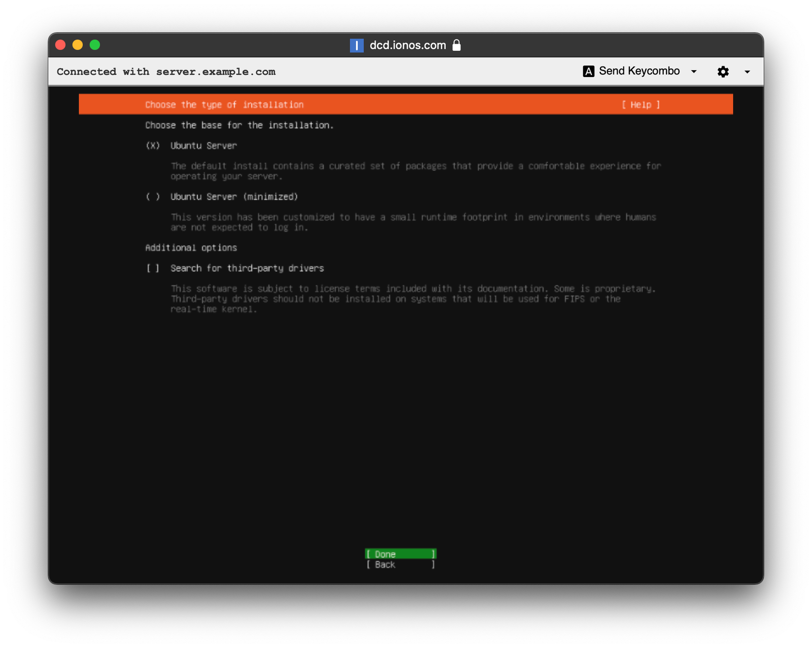The height and width of the screenshot is (648, 812).
Task: Click the lock icon in the title bar
Action: tap(457, 45)
